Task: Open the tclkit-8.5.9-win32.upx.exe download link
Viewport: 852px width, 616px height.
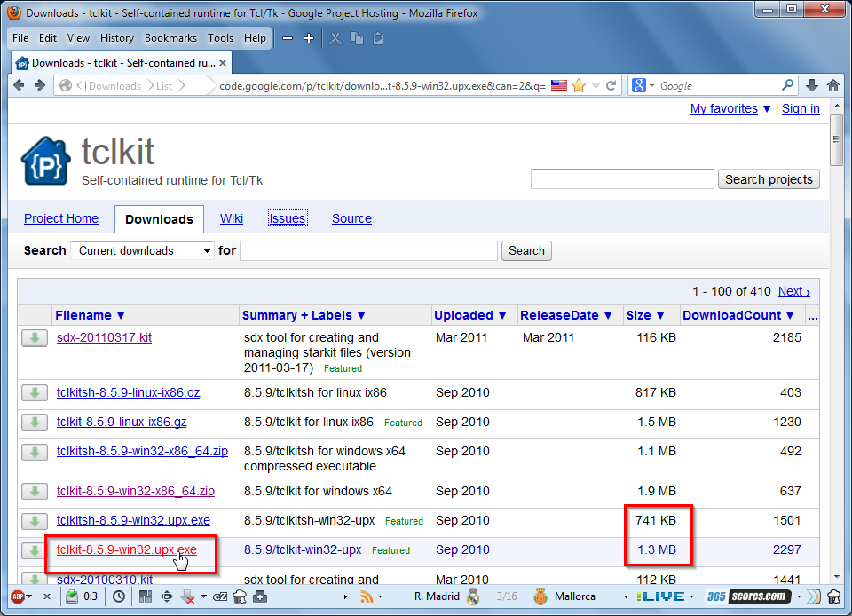Action: (126, 549)
